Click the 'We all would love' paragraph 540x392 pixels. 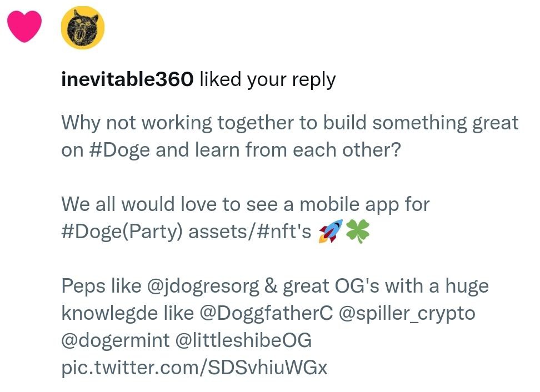(x=245, y=218)
